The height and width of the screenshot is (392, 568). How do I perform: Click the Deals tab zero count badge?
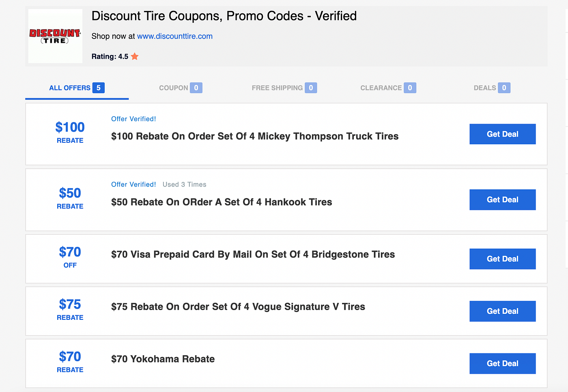click(x=504, y=88)
